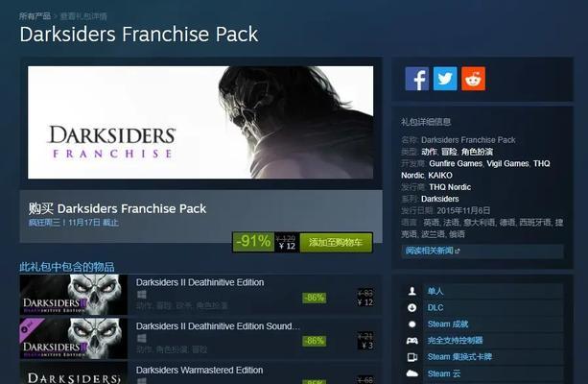Click the Darksiders II Deathinitive Edition thumbnail

[x=73, y=295]
